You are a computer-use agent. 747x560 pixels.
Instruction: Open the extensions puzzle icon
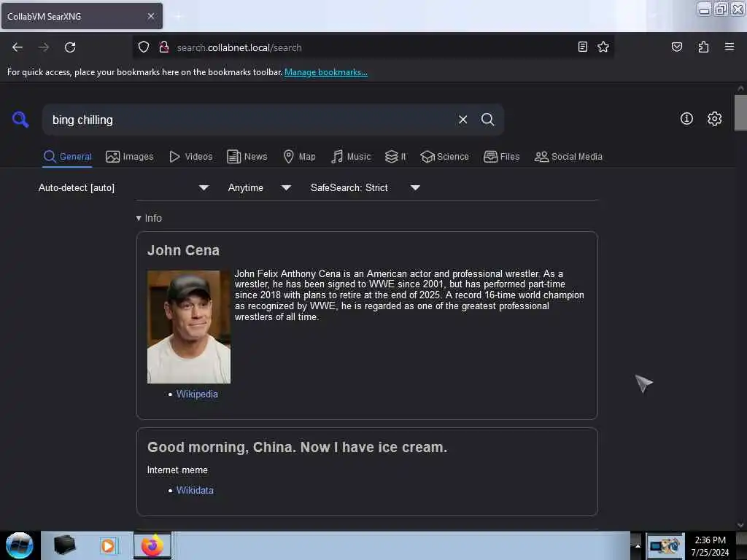click(703, 47)
